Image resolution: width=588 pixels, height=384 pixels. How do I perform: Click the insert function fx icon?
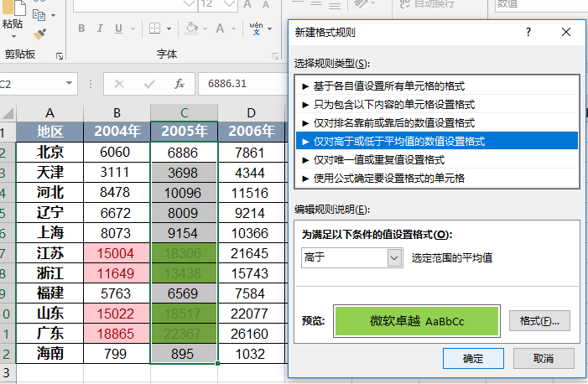click(x=180, y=84)
